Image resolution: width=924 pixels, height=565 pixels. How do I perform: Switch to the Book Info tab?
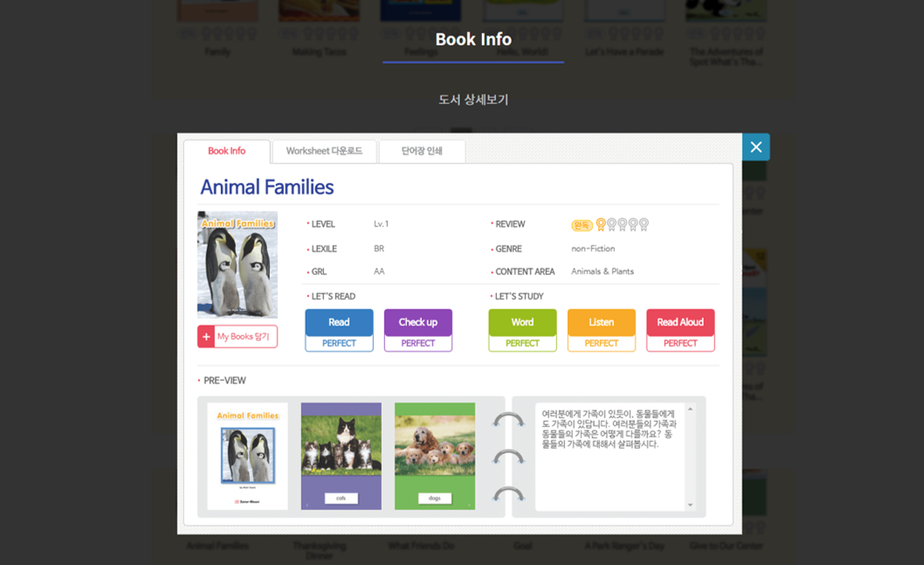coord(227,151)
